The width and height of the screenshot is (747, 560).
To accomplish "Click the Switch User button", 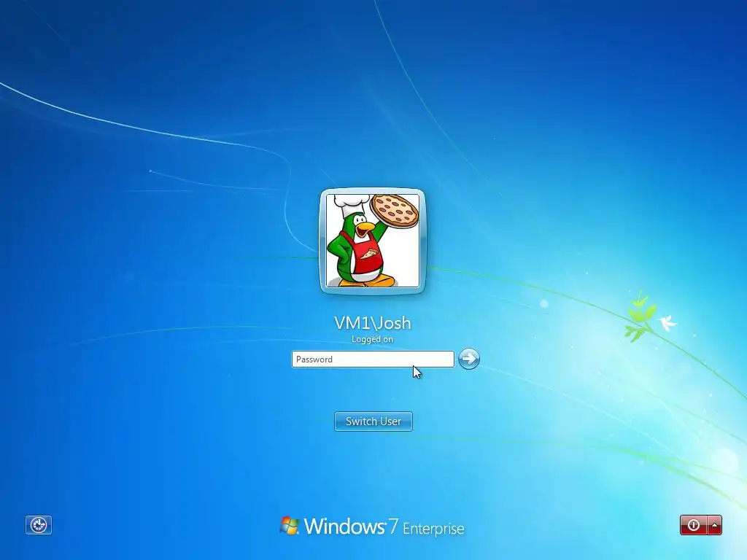I will point(373,421).
